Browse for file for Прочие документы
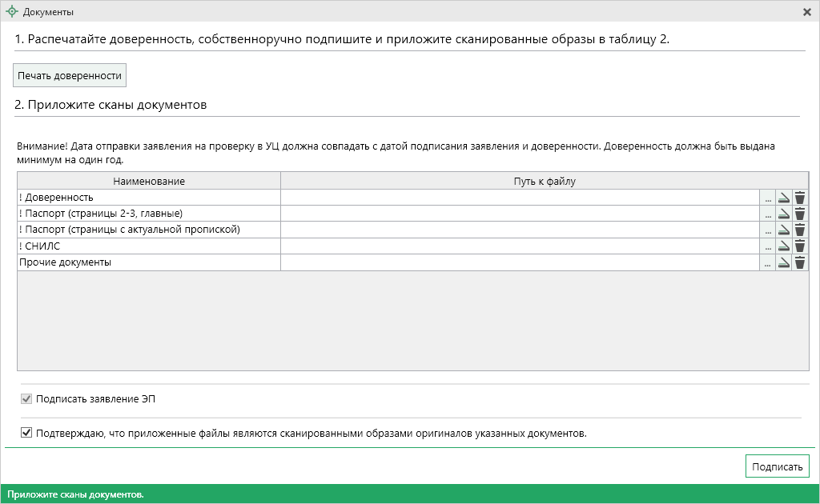Viewport: 820px width, 504px height. point(767,262)
